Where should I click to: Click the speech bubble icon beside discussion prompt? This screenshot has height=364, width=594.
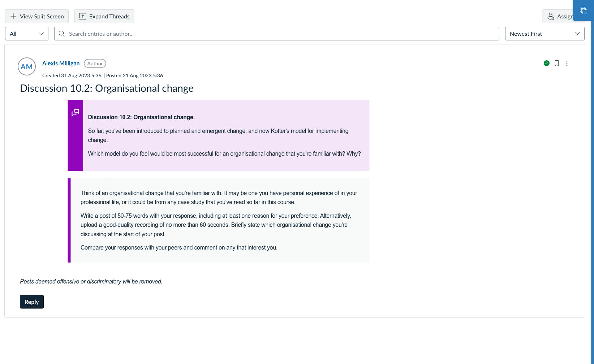point(75,112)
